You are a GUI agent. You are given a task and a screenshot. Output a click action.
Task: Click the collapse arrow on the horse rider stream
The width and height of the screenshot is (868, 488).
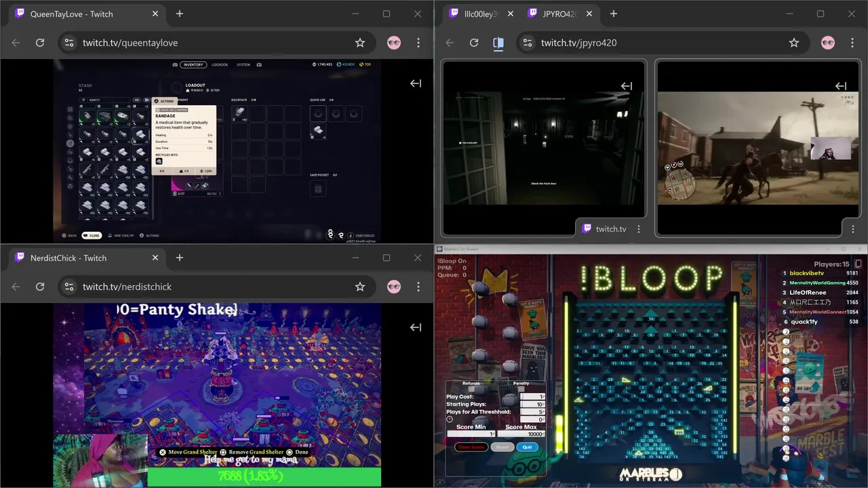[841, 86]
